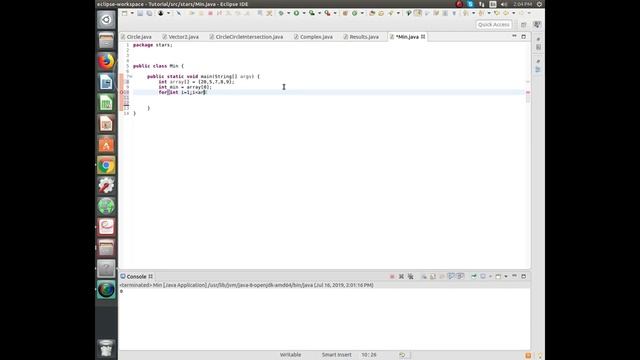Image resolution: width=640 pixels, height=360 pixels.
Task: Open the Coverage history dropdown arrow
Action: (319, 13)
